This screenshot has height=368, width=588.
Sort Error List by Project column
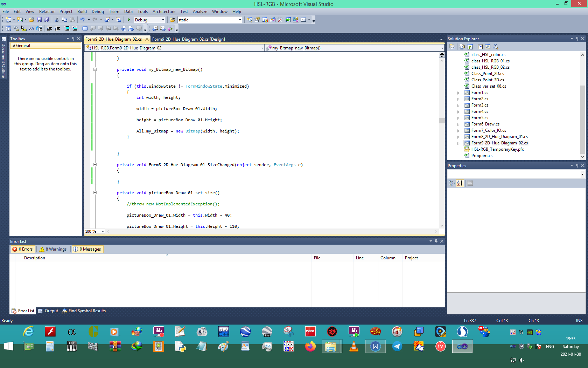pyautogui.click(x=423, y=258)
